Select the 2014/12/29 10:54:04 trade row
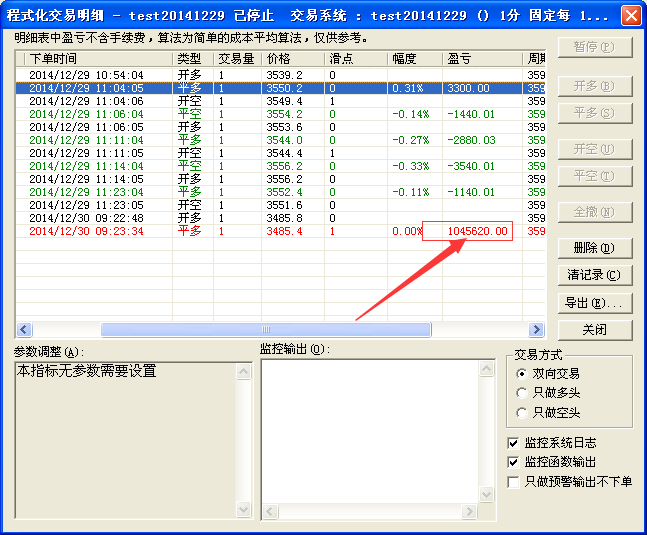 pyautogui.click(x=90, y=75)
